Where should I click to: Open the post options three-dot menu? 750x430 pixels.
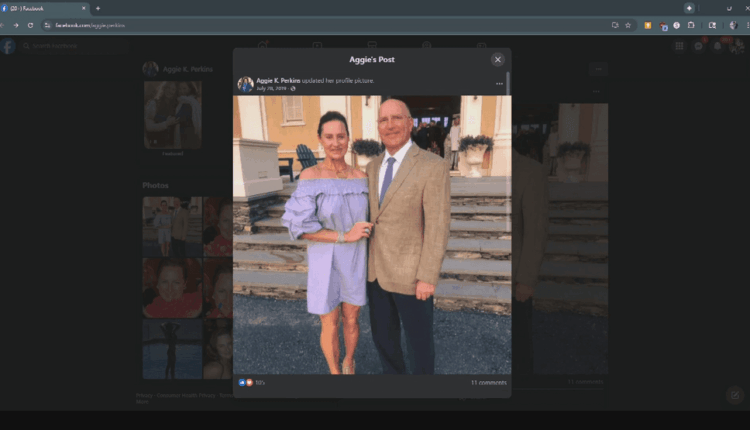499,84
